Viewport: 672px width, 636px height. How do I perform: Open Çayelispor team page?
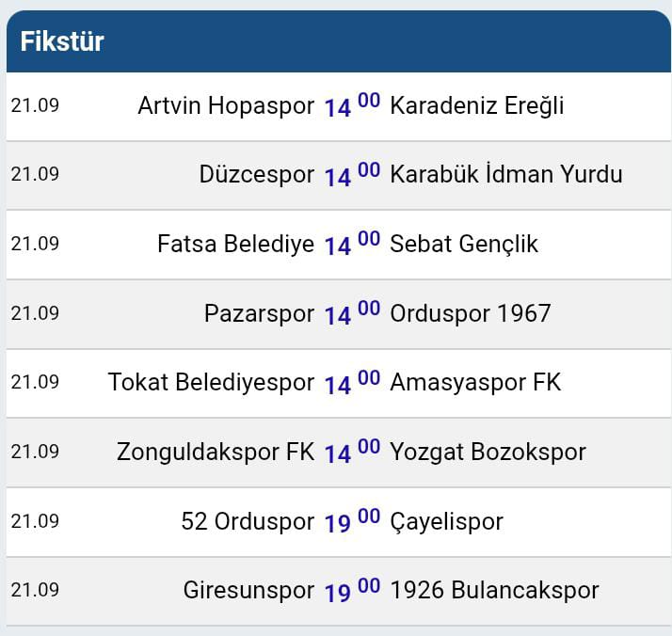coord(446,521)
